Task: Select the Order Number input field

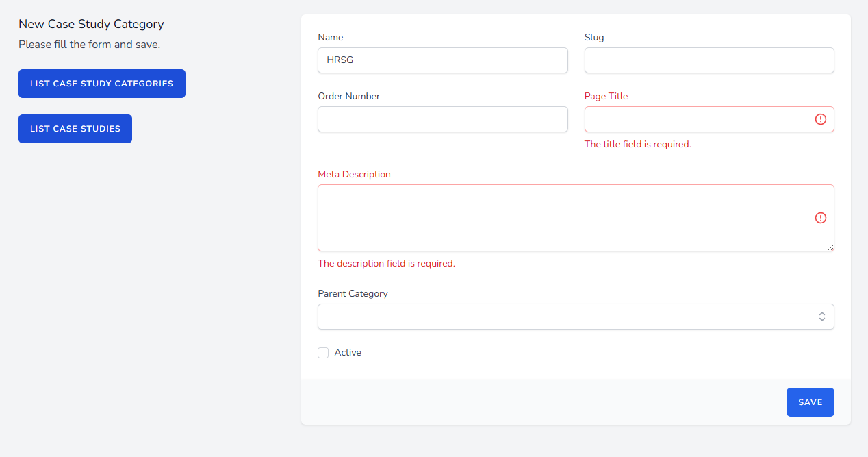Action: [443, 119]
